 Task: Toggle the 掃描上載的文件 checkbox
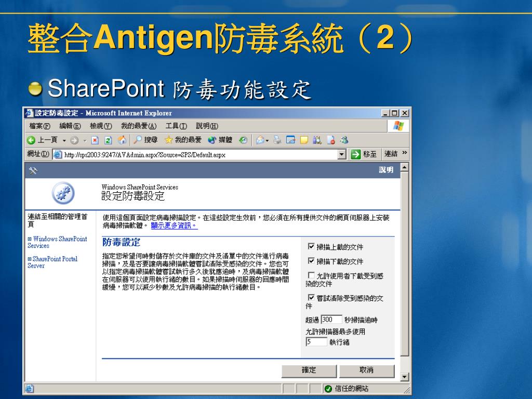tap(311, 246)
